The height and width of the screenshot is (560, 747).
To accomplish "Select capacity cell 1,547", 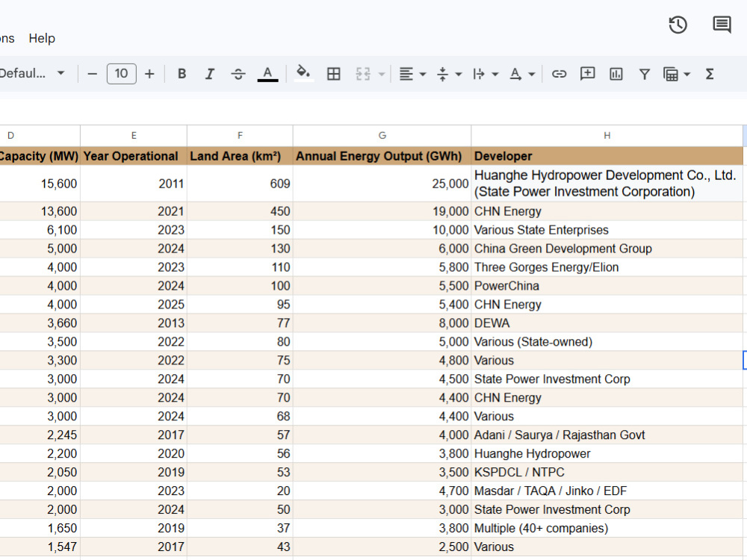I will (x=40, y=547).
